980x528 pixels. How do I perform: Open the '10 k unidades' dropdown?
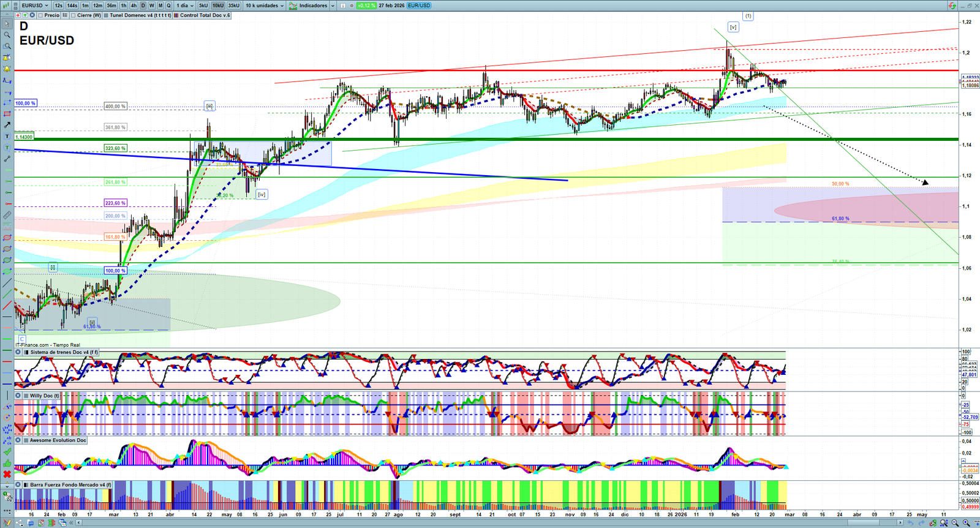[x=265, y=6]
